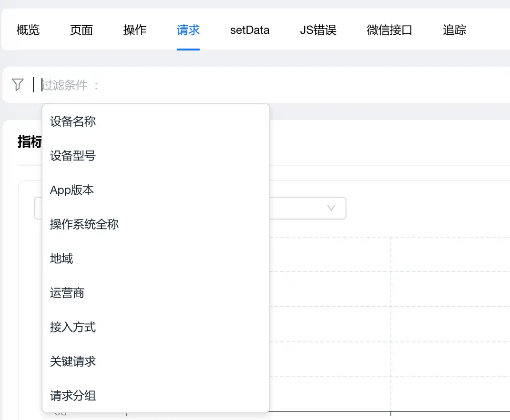Filter by 运营商
The width and height of the screenshot is (510, 420).
(x=67, y=293)
